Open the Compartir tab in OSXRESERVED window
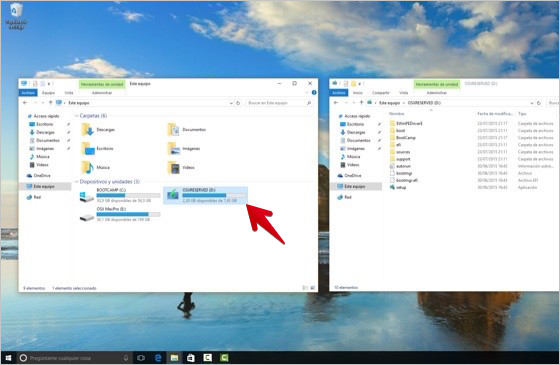Viewport: 560px width, 365px height. tap(381, 93)
